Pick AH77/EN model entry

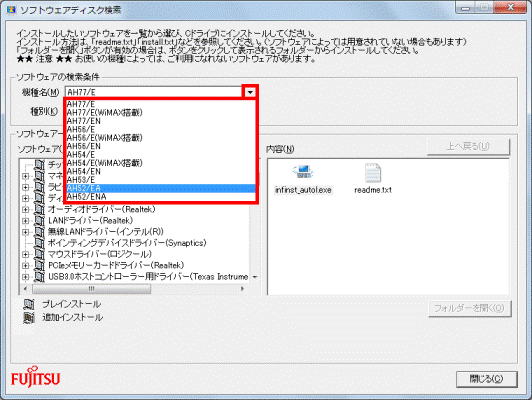pos(160,121)
